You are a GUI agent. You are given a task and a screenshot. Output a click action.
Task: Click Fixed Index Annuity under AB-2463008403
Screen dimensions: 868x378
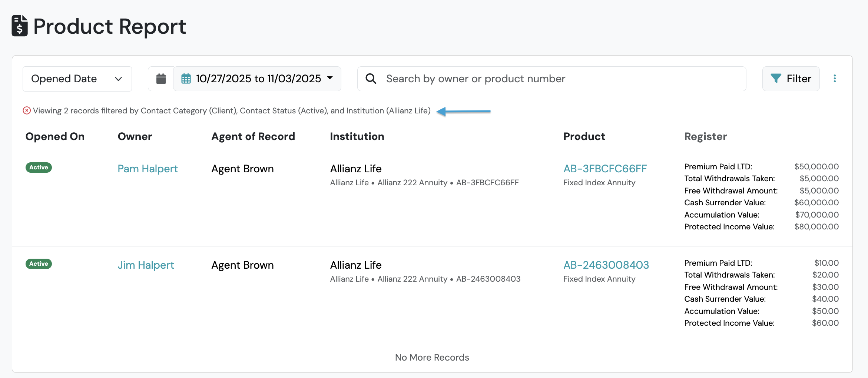599,279
